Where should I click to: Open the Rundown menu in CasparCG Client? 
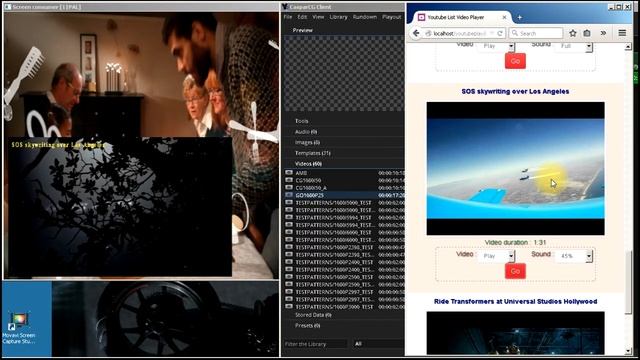[x=365, y=17]
